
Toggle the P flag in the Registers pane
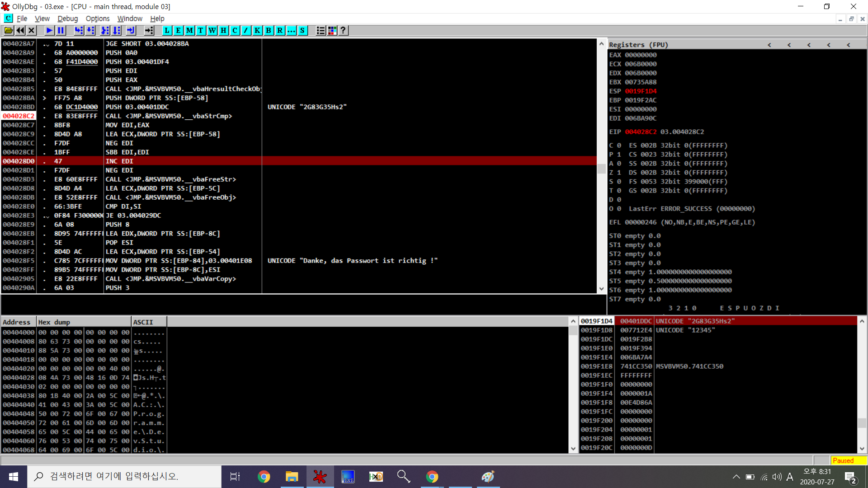pos(619,155)
